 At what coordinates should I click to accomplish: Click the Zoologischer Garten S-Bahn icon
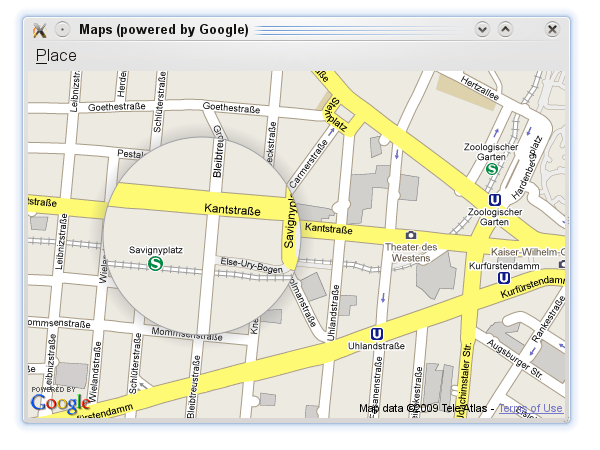click(x=492, y=169)
